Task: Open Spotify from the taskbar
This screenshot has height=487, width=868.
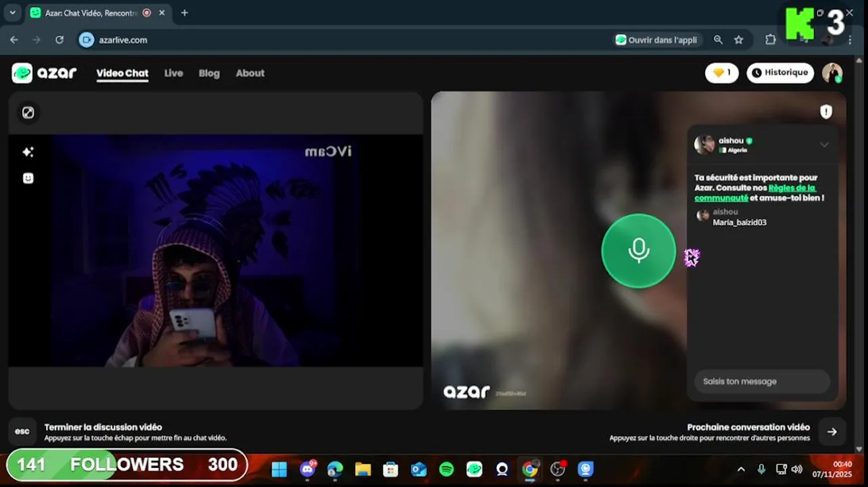Action: click(446, 469)
